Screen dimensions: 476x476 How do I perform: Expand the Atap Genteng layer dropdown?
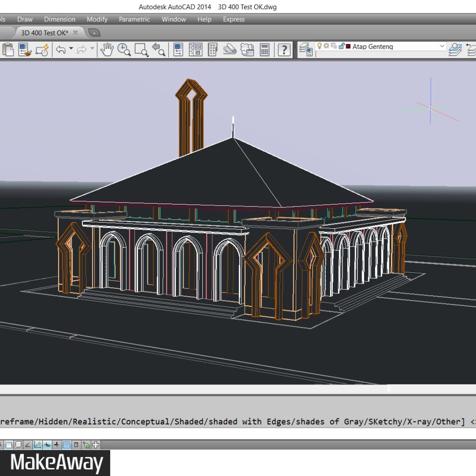pyautogui.click(x=442, y=46)
